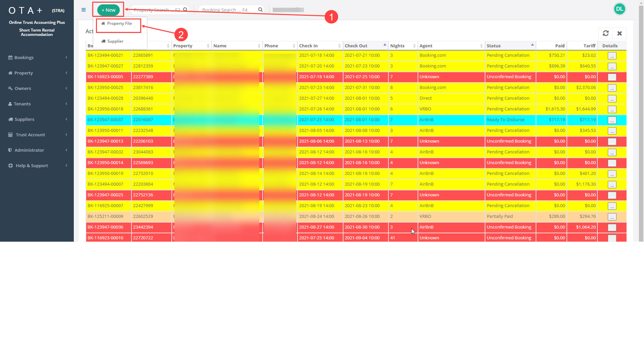Screen dimensions: 644x338
Task: Open details for booking BK-116923-00005
Action: pos(612,77)
